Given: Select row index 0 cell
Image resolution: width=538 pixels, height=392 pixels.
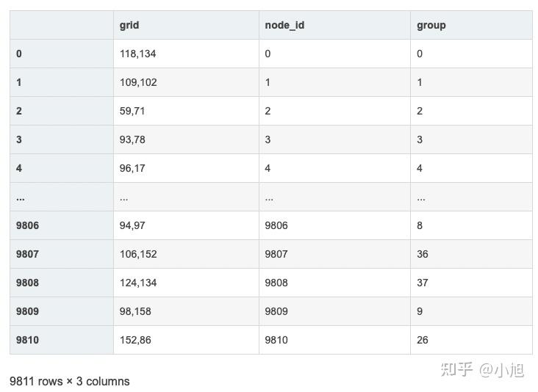Looking at the screenshot, I should [x=19, y=54].
